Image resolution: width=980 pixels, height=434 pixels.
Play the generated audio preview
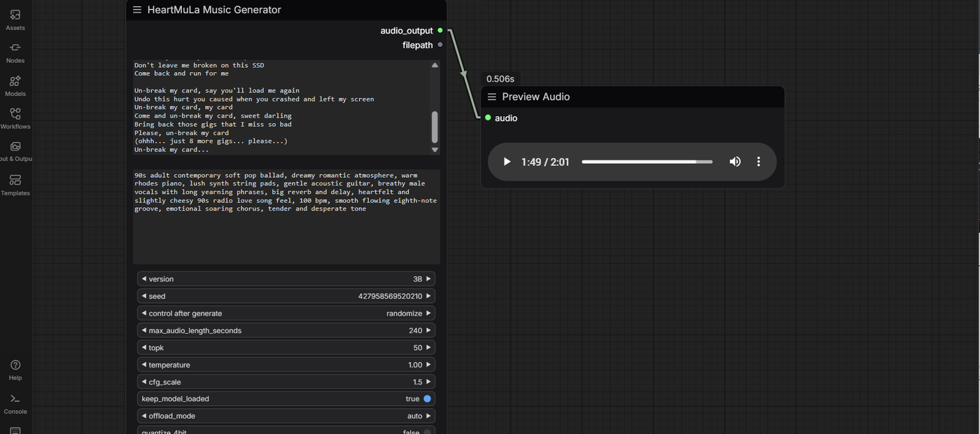click(x=507, y=162)
